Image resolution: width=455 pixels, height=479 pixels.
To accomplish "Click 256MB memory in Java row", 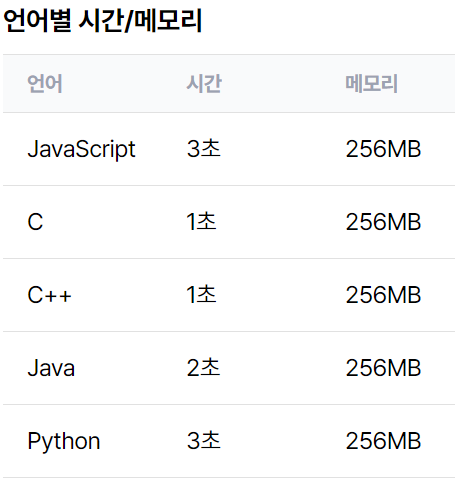I will click(383, 368).
